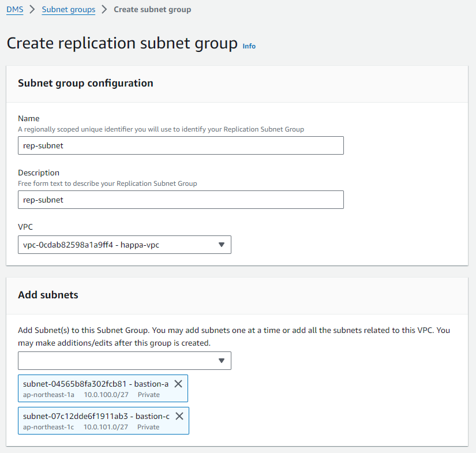476x453 pixels.
Task: Go to Subnet groups breadcrumb link
Action: pyautogui.click(x=69, y=9)
